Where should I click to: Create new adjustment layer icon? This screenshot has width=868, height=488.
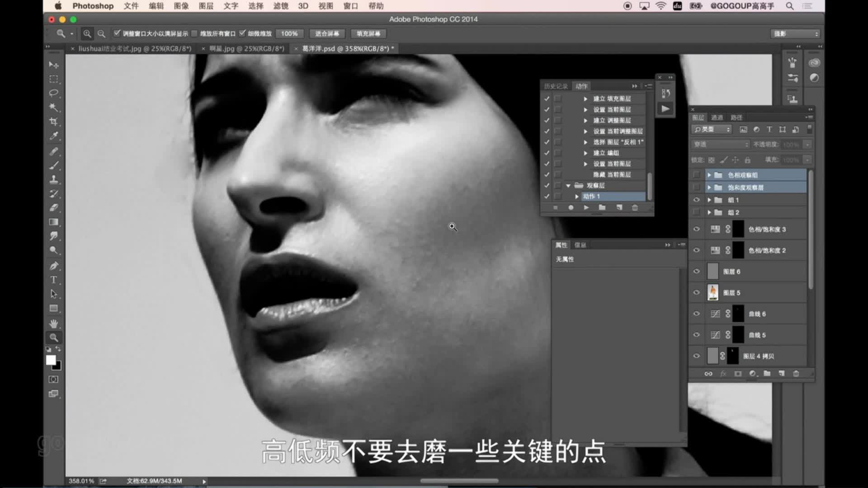click(x=753, y=374)
